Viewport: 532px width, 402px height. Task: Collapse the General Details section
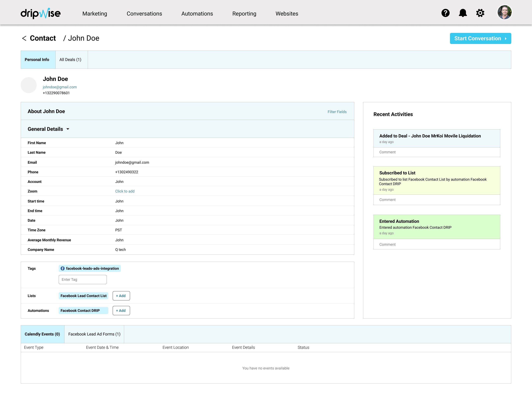tap(68, 129)
